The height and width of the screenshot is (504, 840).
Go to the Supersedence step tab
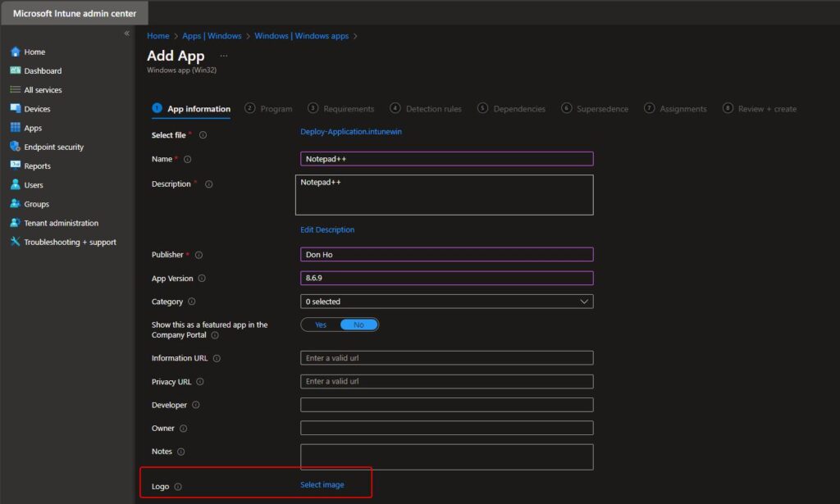pyautogui.click(x=595, y=109)
